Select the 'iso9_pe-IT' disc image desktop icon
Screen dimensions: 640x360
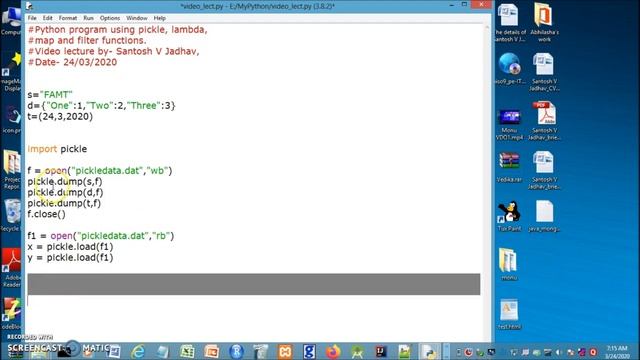coord(509,69)
